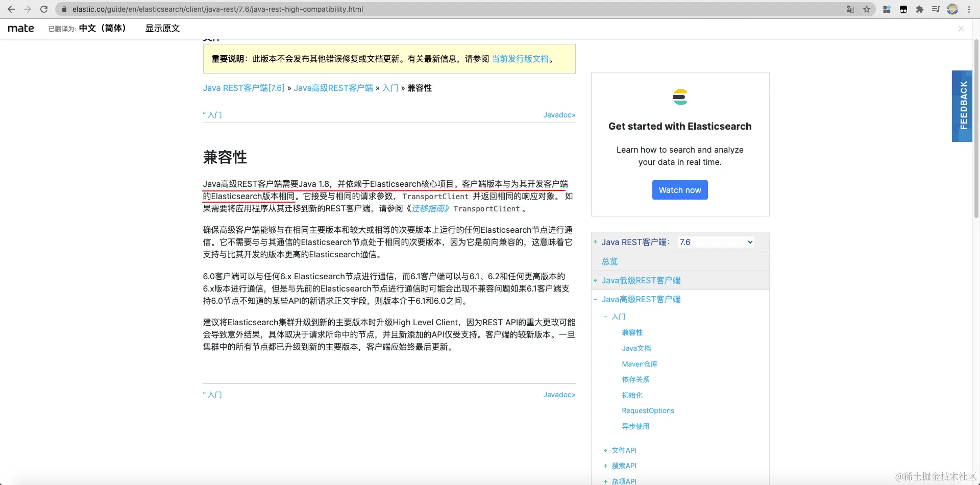Click the Elasticsearch logo above Get started
This screenshot has height=485, width=980.
coord(680,96)
